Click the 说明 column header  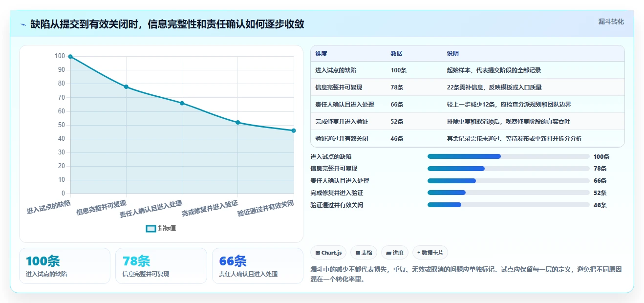(x=452, y=54)
